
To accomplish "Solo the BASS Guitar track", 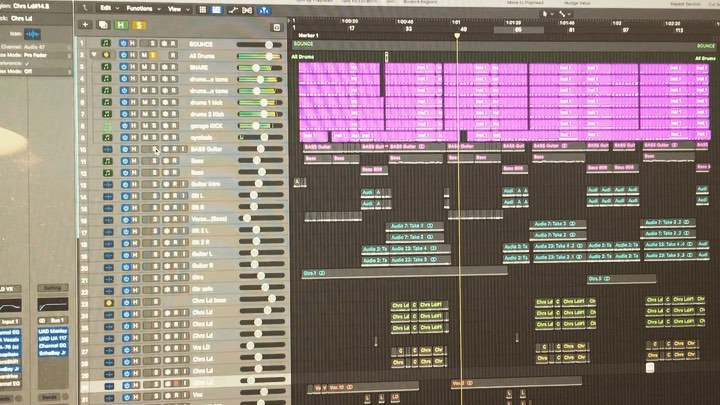I will point(154,149).
